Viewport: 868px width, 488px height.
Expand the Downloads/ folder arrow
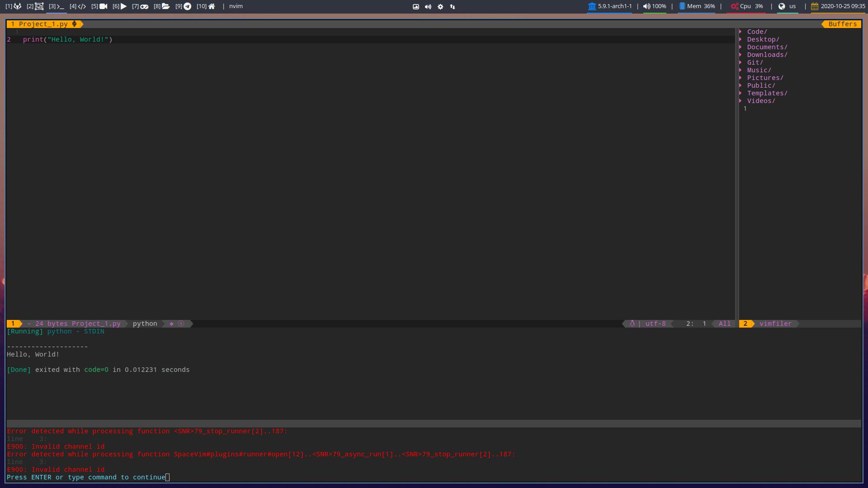(741, 55)
